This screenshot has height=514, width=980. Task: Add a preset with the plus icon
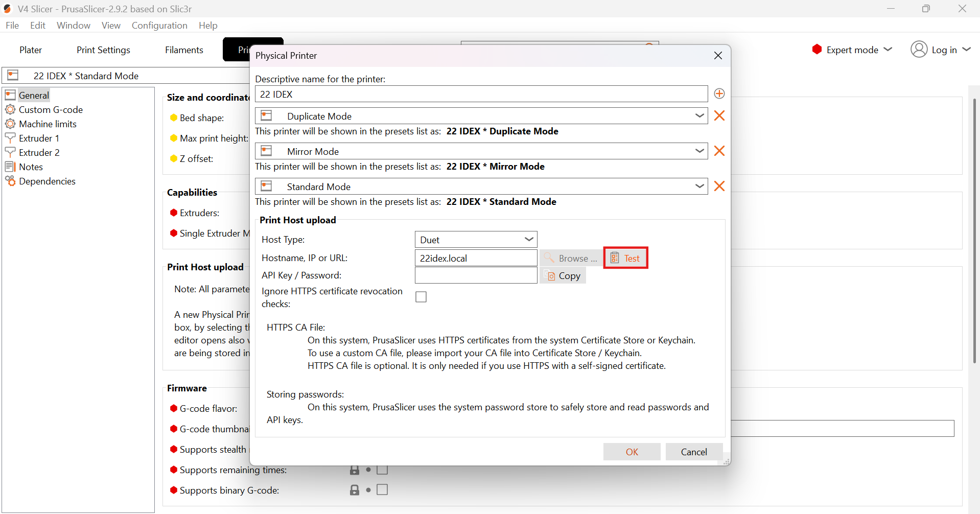point(719,94)
